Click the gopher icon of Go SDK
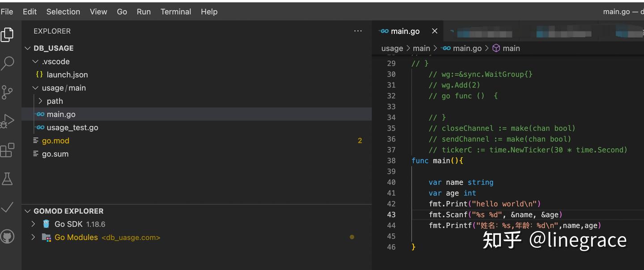 pos(46,224)
